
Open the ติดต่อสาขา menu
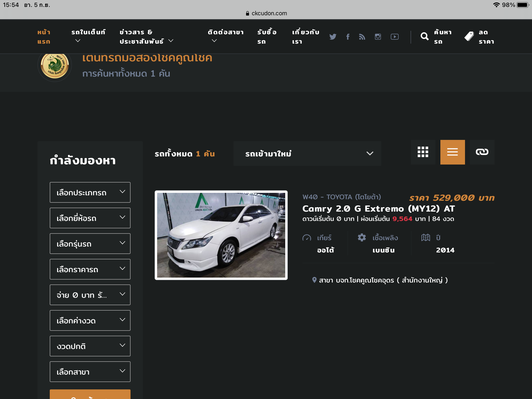(225, 36)
